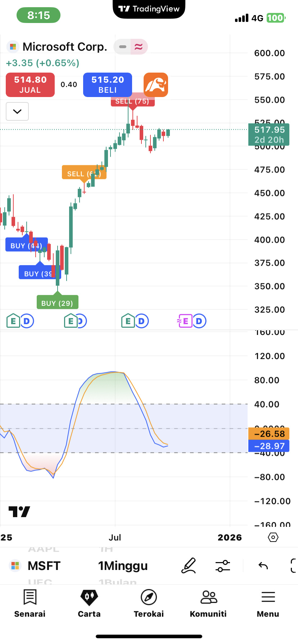Toggle the gray dash pill button
Image resolution: width=298 pixels, height=644 pixels.
tap(122, 47)
